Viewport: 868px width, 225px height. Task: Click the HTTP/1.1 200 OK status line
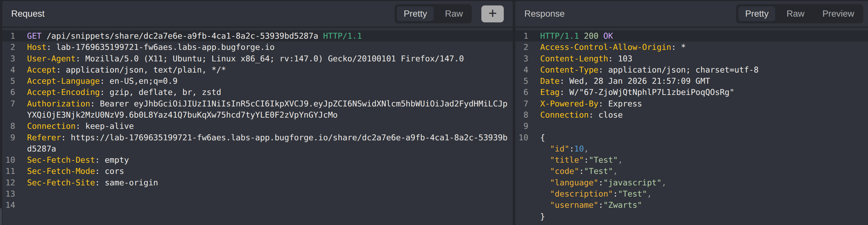coord(576,36)
